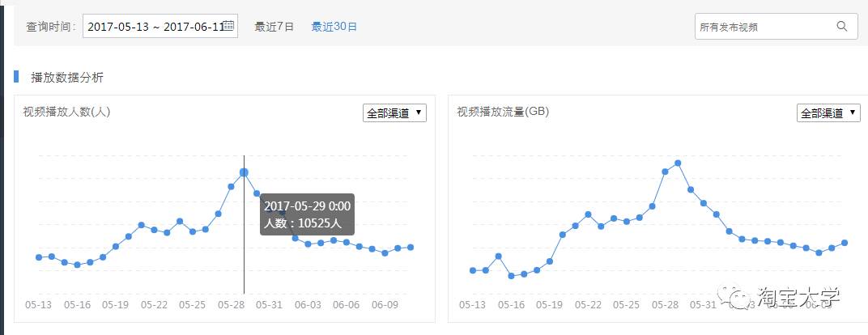Image resolution: width=868 pixels, height=335 pixels.
Task: Click the first 05-13 point on traffic chart
Action: tap(473, 270)
